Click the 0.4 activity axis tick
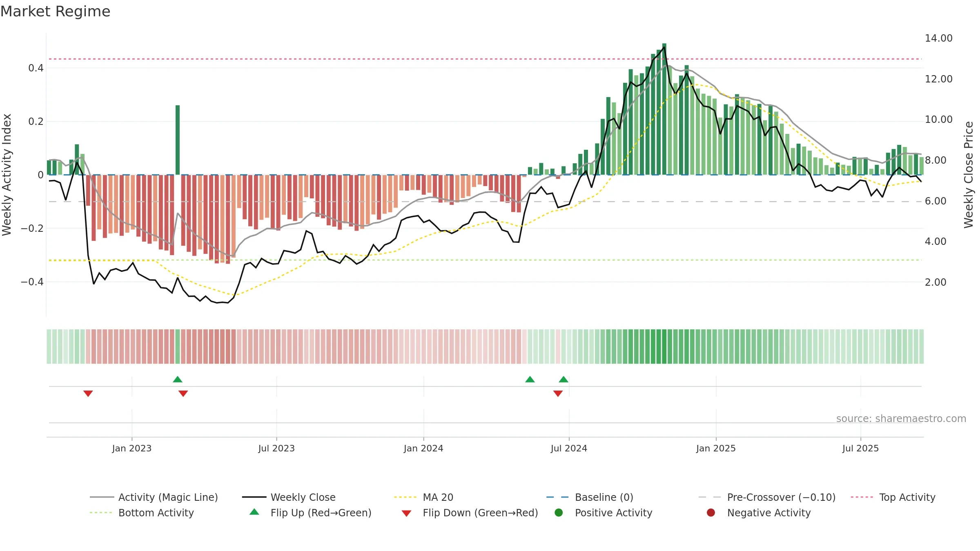The width and height of the screenshot is (980, 551). click(36, 68)
